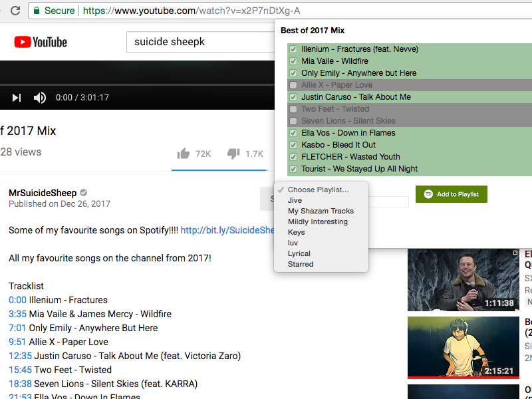
Task: Uncheck Mia Vaile - Wildfire checkbox
Action: pyautogui.click(x=293, y=61)
